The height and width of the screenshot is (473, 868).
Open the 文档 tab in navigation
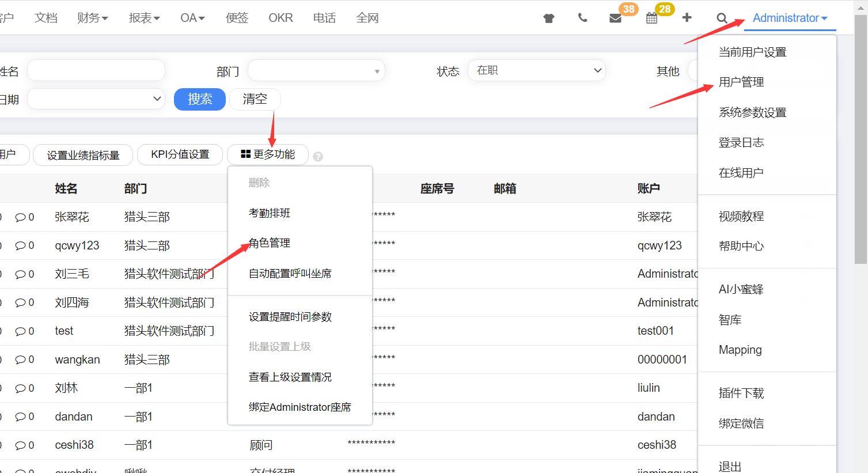coord(46,18)
